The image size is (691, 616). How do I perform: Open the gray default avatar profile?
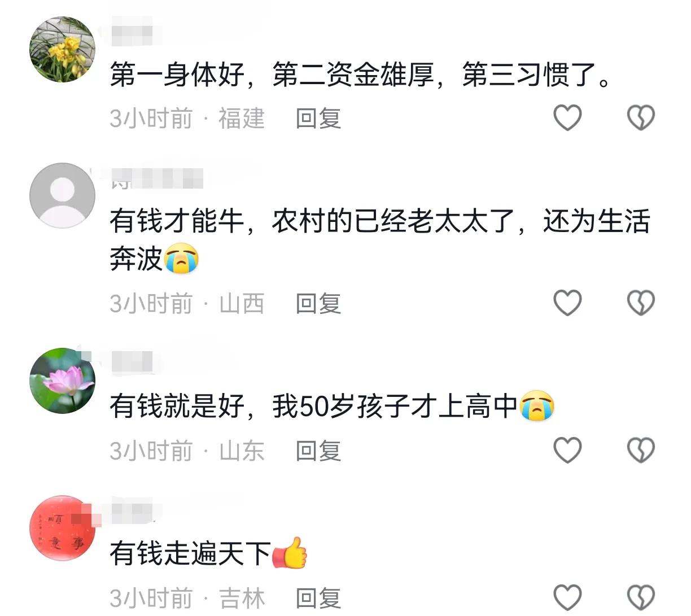coord(62,195)
